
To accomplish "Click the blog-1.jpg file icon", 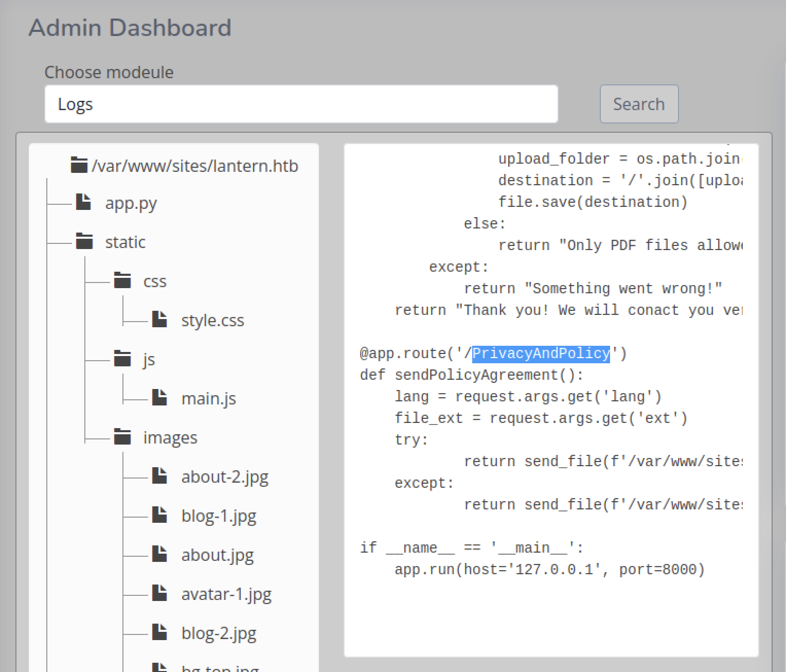I will point(159,515).
